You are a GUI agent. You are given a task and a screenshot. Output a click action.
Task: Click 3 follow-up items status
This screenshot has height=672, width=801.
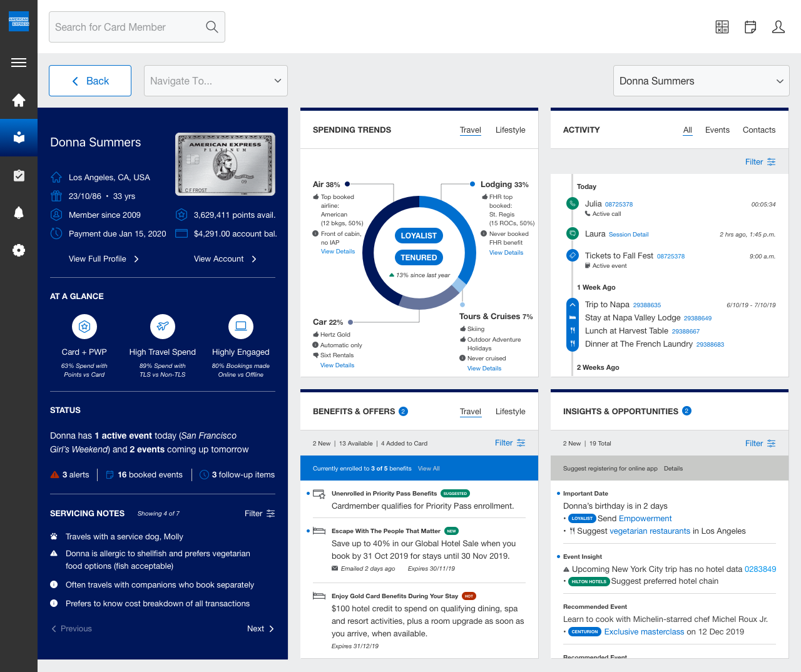tap(237, 475)
